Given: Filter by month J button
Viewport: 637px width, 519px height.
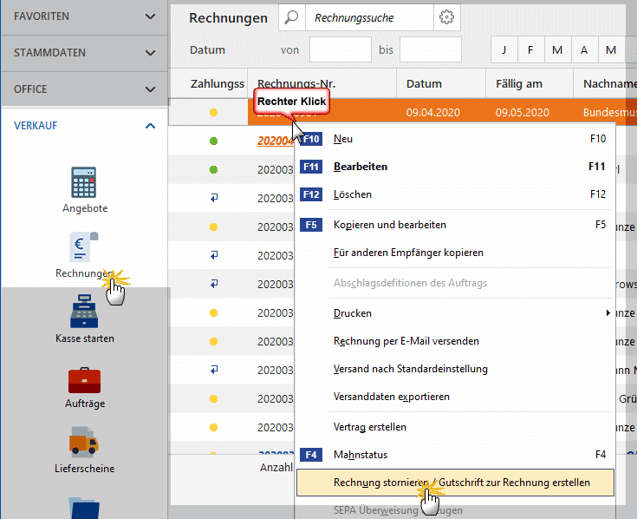Looking at the screenshot, I should tap(504, 50).
